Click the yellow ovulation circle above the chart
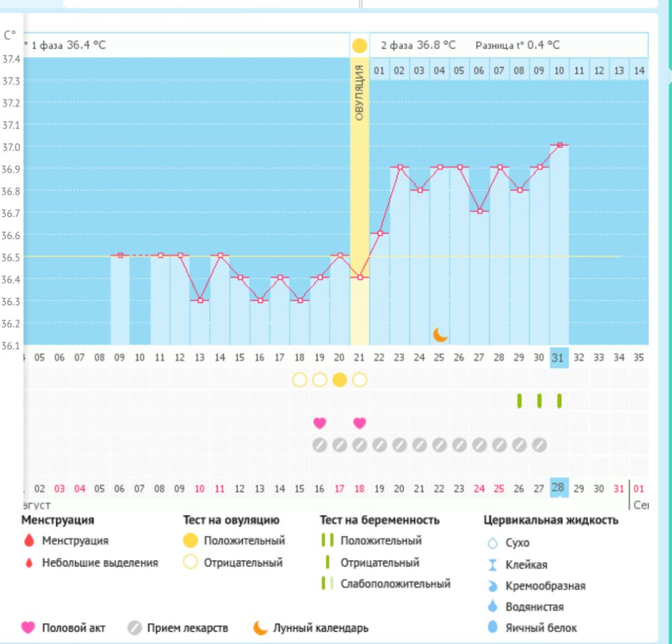Viewport: 672px width, 644px height. pyautogui.click(x=360, y=46)
